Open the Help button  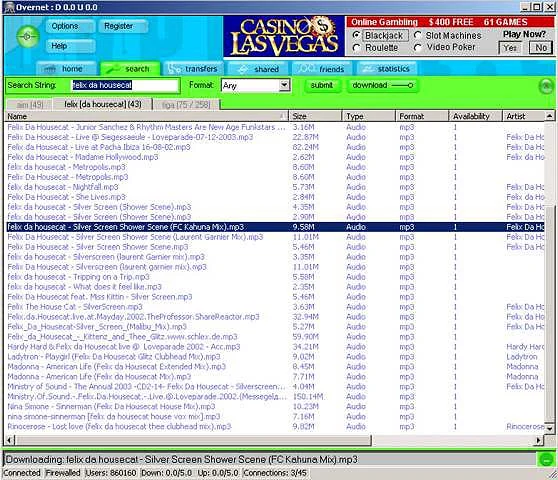pos(70,46)
